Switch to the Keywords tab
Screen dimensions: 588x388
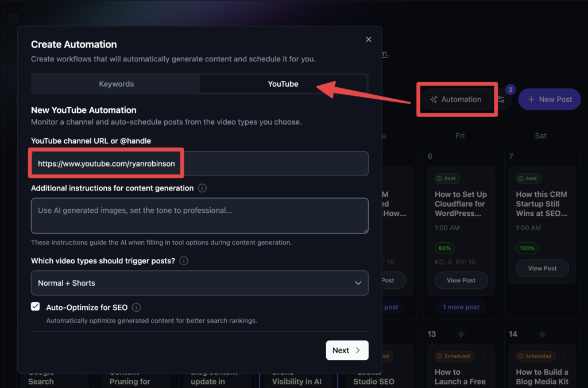(x=116, y=84)
